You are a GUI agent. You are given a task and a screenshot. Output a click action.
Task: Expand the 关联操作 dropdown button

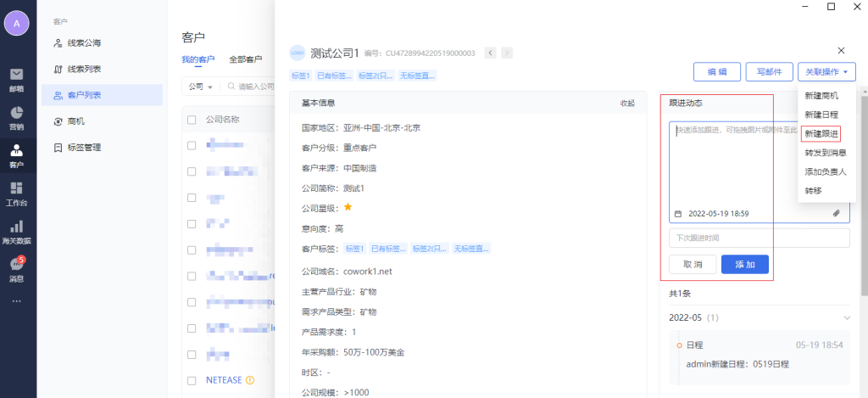coord(826,72)
